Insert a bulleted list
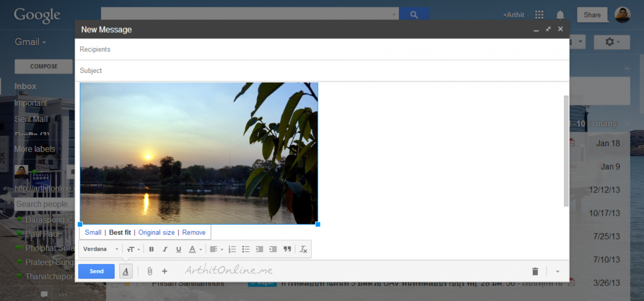 (x=246, y=249)
